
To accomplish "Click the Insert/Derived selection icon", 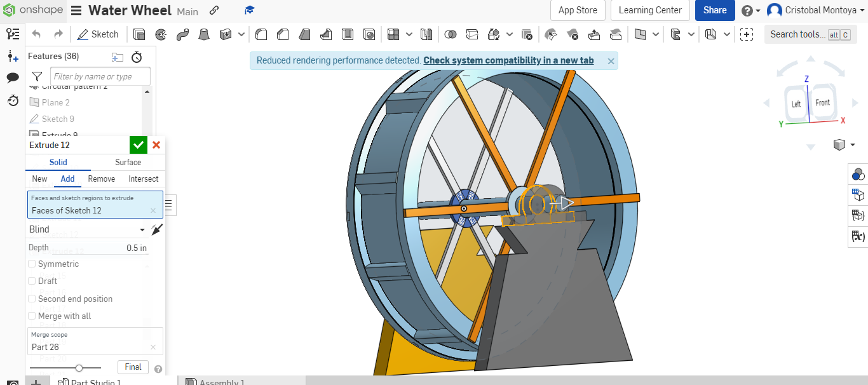I will pos(747,34).
